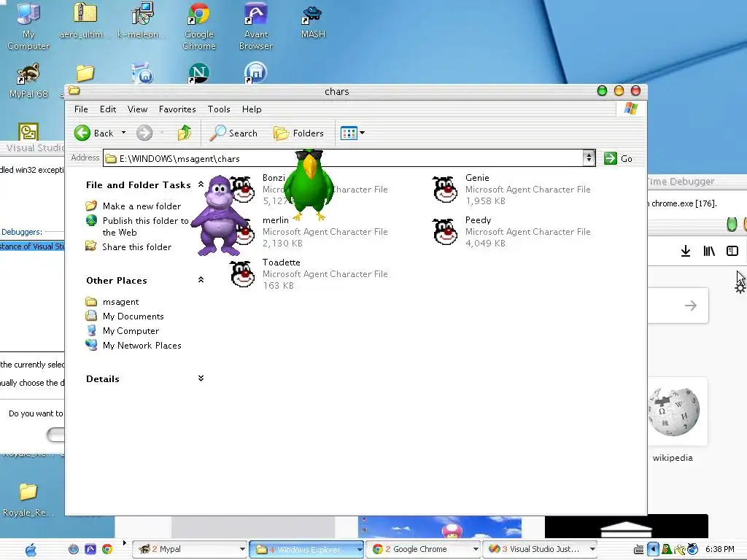Expand Visual Studio taskbar group dropdown
Screen dimensions: 747x560
click(x=592, y=549)
